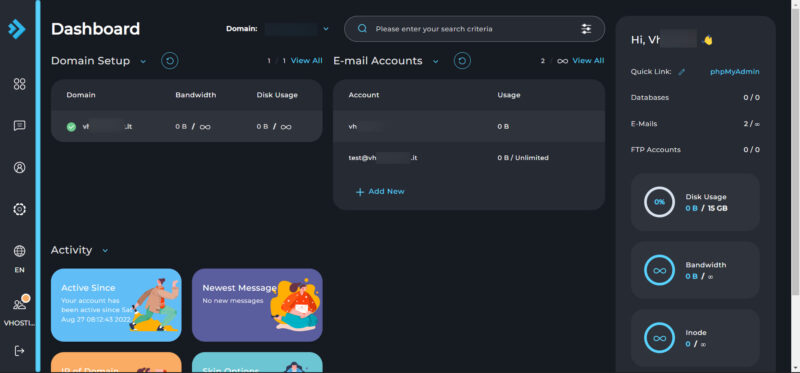Click the logout icon in sidebar
Image resolution: width=800 pixels, height=373 pixels.
point(19,351)
